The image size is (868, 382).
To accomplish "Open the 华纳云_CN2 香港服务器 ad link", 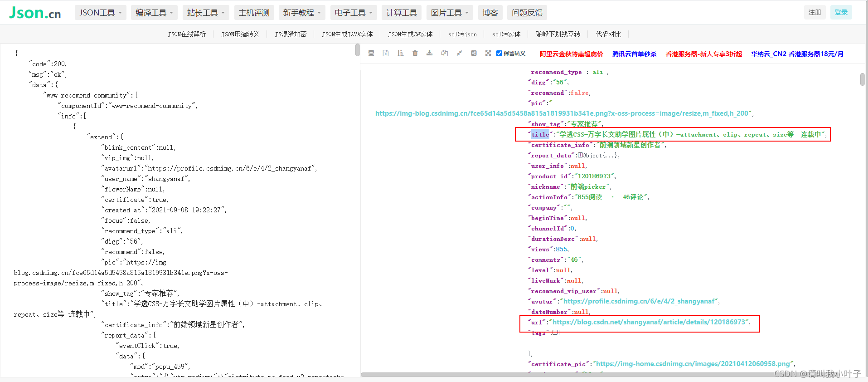I will coord(797,54).
